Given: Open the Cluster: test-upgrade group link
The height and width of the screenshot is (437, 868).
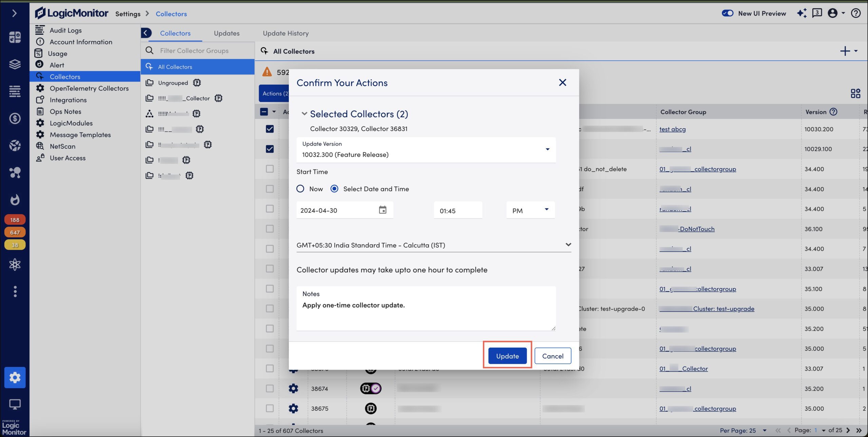Looking at the screenshot, I should click(707, 309).
